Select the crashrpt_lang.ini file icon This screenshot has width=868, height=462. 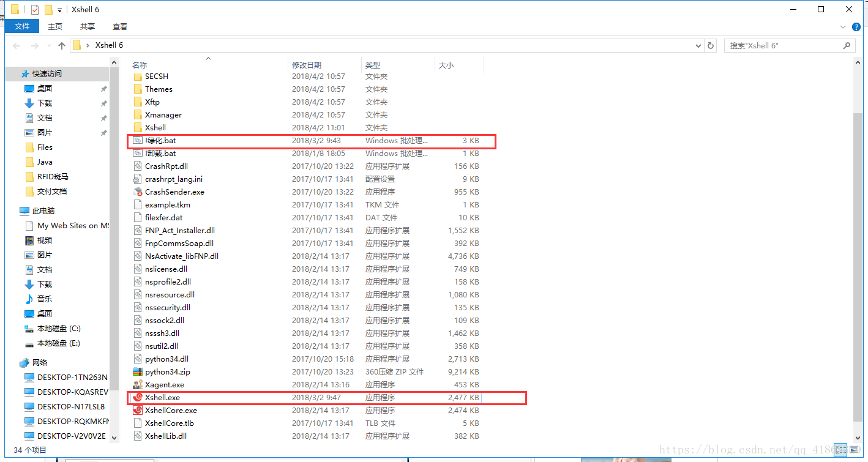point(138,179)
